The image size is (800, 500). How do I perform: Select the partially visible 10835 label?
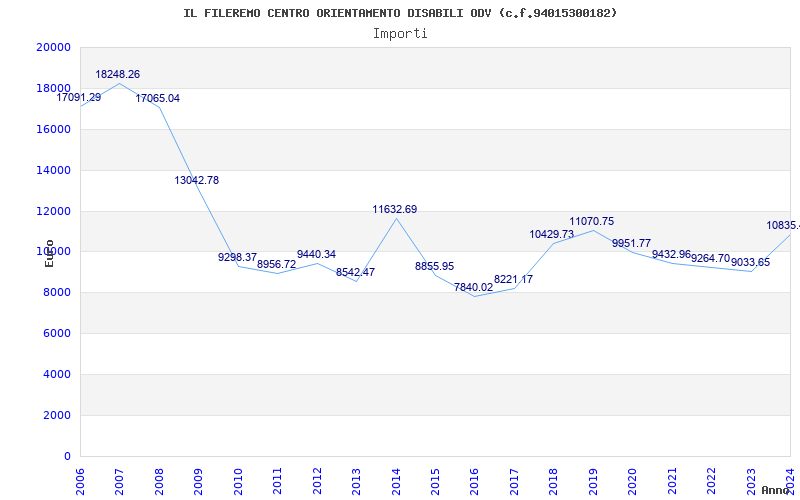(x=783, y=225)
